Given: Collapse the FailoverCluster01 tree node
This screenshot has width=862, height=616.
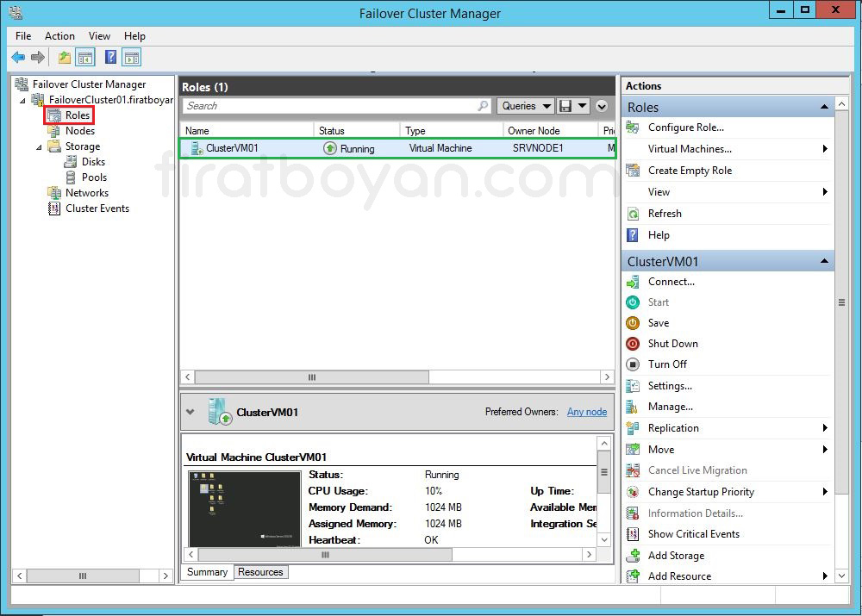Looking at the screenshot, I should click(x=23, y=101).
